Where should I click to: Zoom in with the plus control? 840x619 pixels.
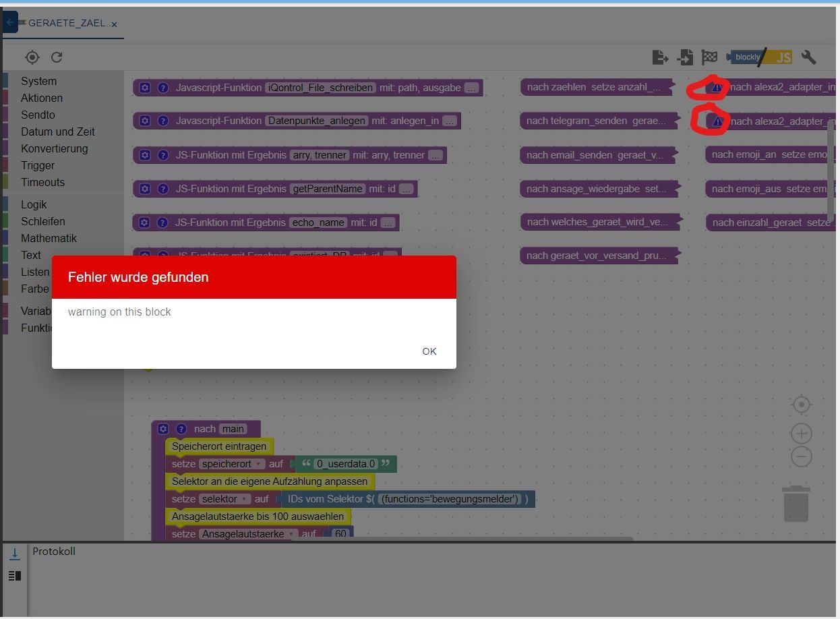coord(801,433)
